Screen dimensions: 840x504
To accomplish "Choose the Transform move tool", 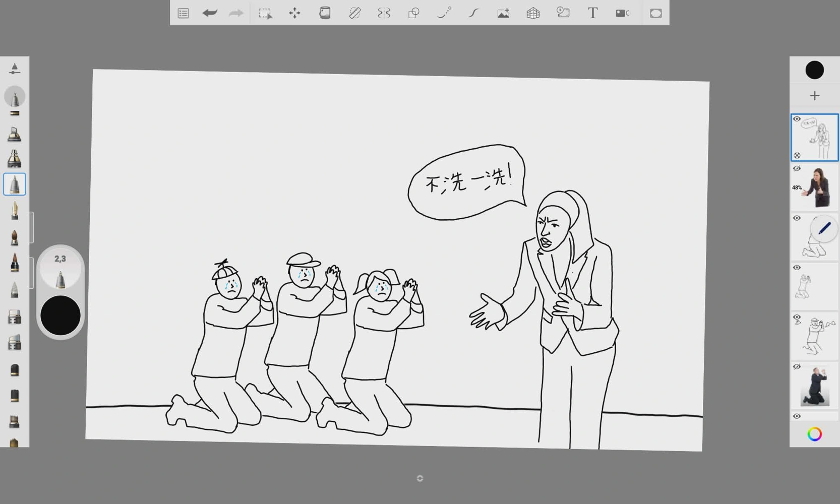I will 294,13.
